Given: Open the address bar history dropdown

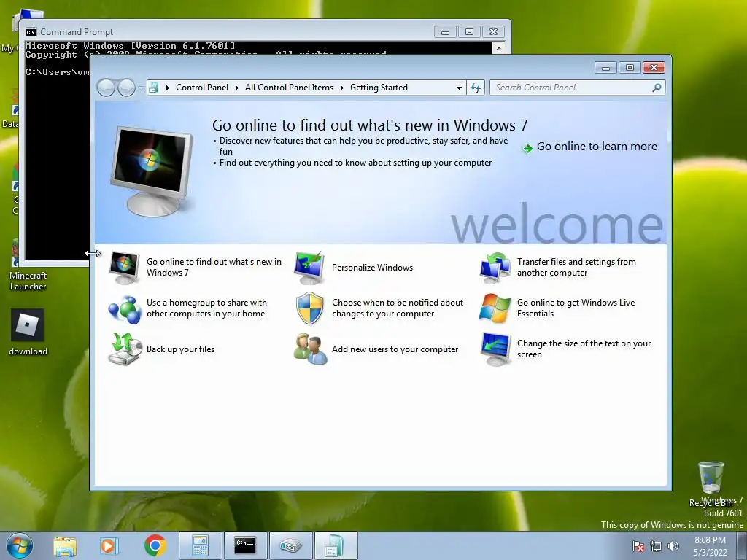Looking at the screenshot, I should [x=459, y=87].
